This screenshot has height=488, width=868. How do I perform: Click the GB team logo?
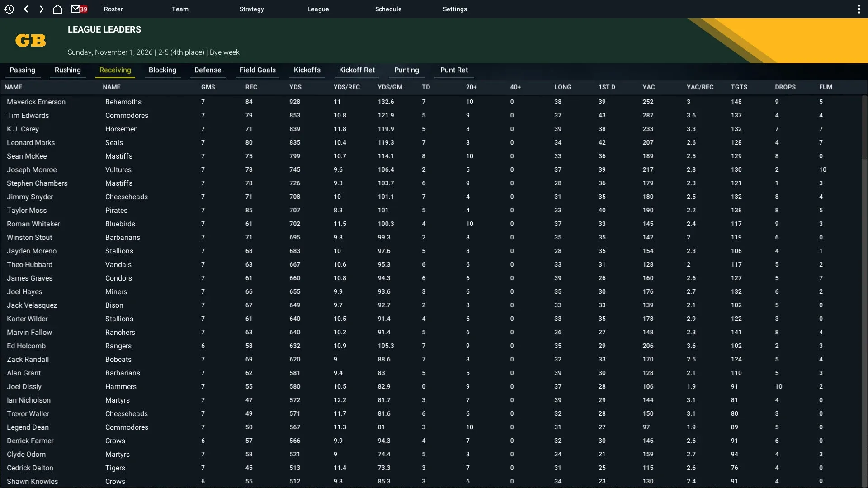pyautogui.click(x=31, y=41)
